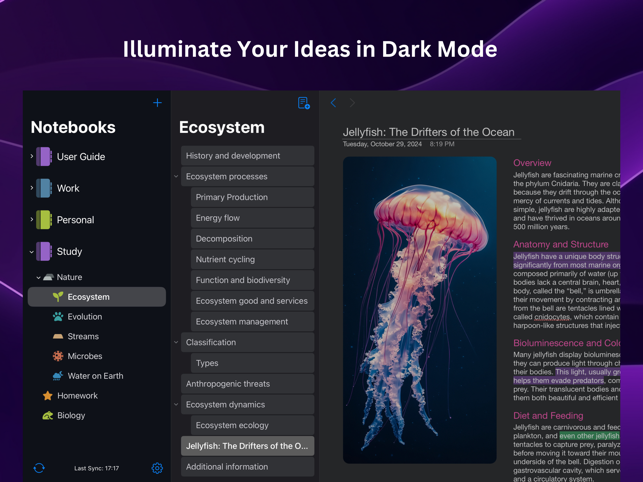The width and height of the screenshot is (643, 482).
Task: Collapse the Study notebook
Action: [32, 251]
